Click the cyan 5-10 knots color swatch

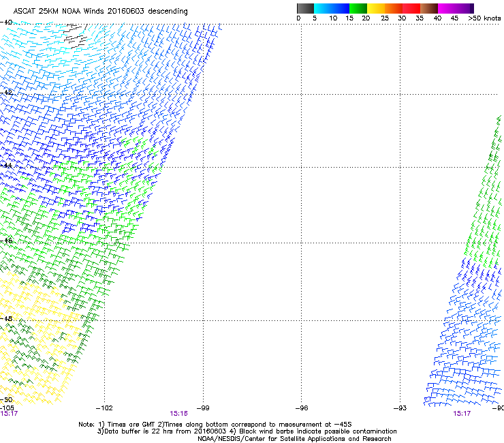tap(323, 8)
